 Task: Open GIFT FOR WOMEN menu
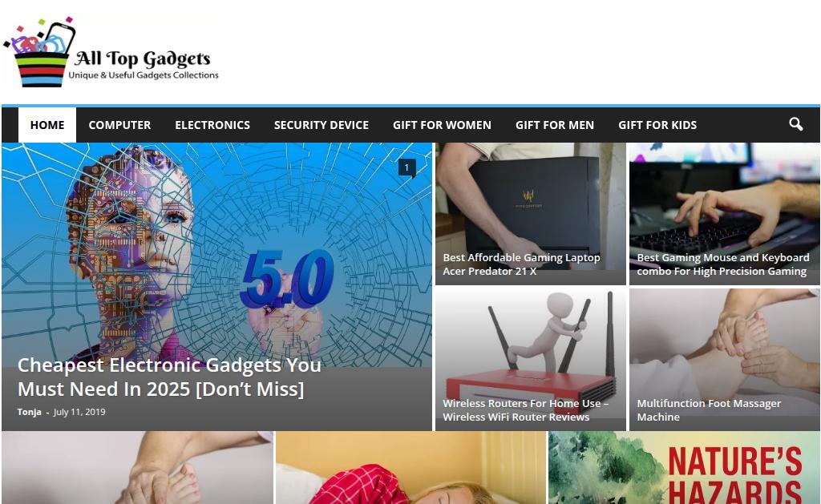click(x=442, y=125)
